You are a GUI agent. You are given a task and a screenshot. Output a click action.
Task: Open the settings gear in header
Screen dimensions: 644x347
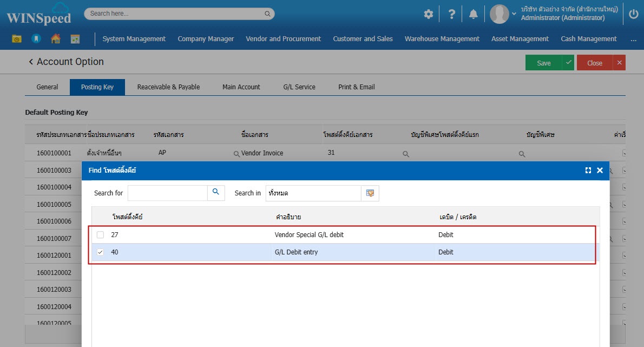pyautogui.click(x=428, y=14)
